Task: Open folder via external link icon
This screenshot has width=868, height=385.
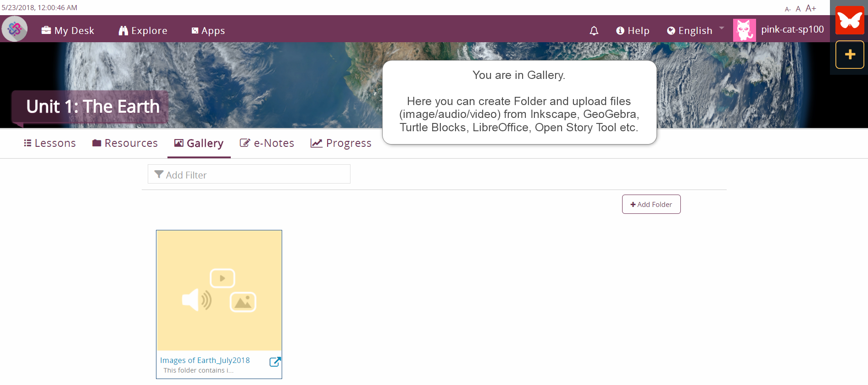Action: [275, 362]
